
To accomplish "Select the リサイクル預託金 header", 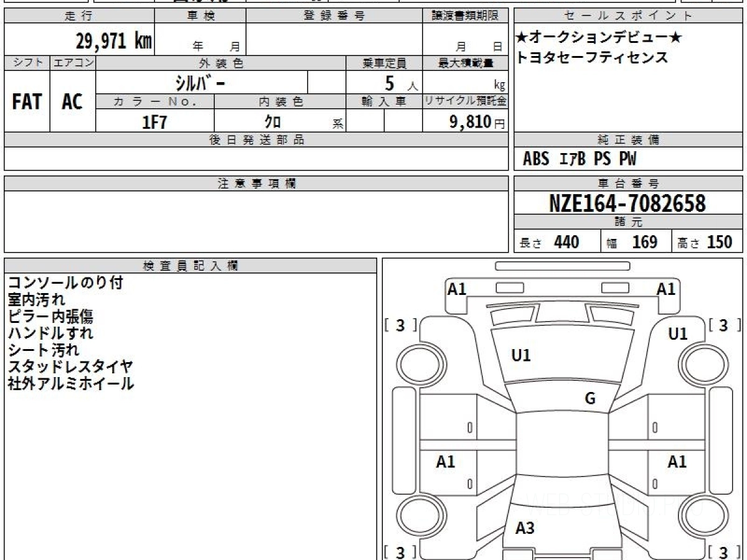I will [466, 101].
